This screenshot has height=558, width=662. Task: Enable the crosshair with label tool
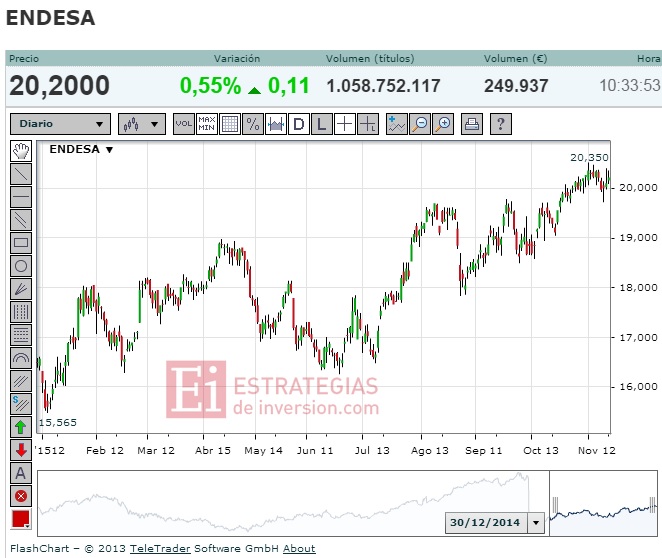(x=368, y=124)
